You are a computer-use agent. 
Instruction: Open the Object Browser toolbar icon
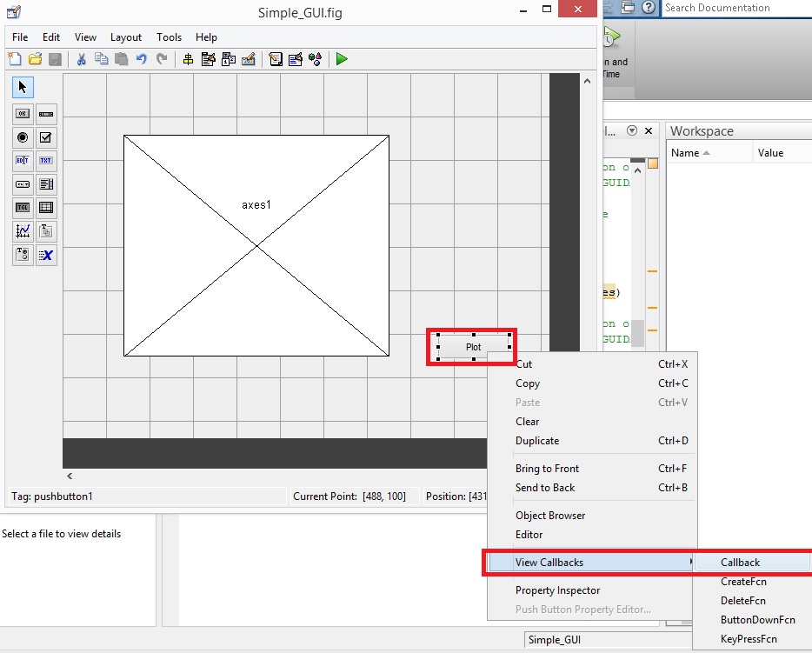click(x=315, y=59)
